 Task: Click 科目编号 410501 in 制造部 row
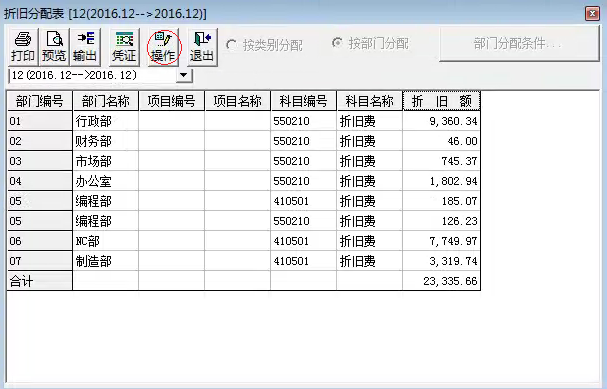tap(304, 261)
